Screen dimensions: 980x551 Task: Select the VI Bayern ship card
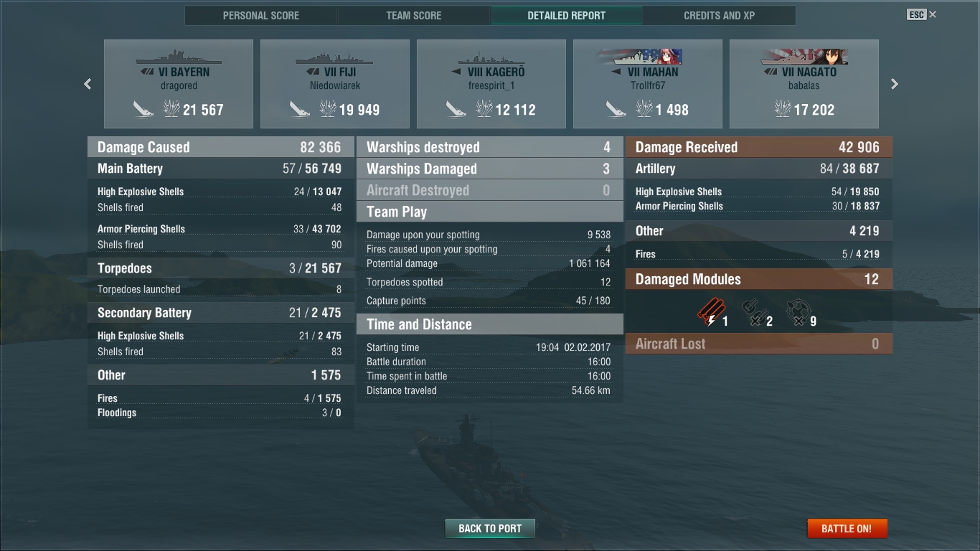point(179,84)
